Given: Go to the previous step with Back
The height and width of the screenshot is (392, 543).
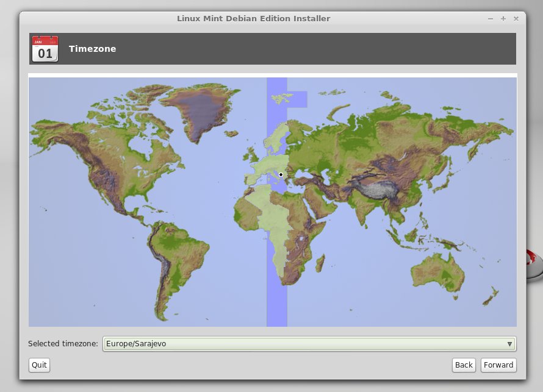Looking at the screenshot, I should tap(464, 365).
